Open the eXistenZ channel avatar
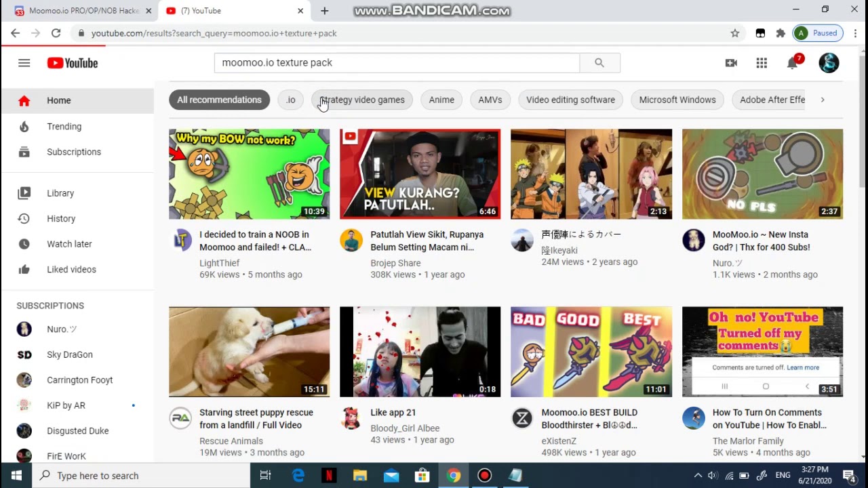This screenshot has height=488, width=868. (522, 418)
